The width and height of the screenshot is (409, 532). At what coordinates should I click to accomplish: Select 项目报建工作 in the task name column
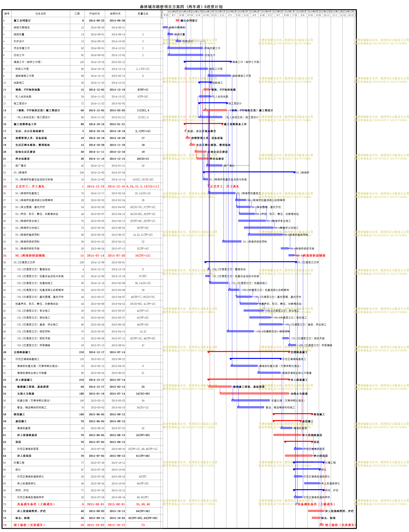point(22,48)
